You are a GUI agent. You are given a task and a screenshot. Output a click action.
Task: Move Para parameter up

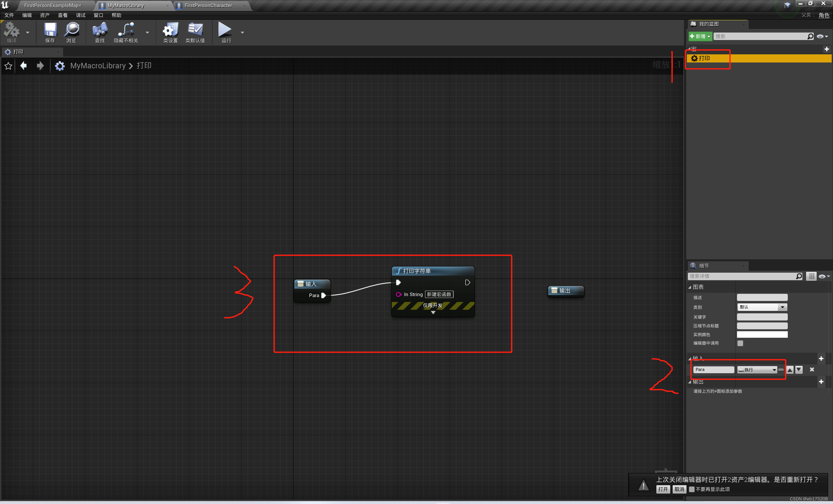(790, 370)
